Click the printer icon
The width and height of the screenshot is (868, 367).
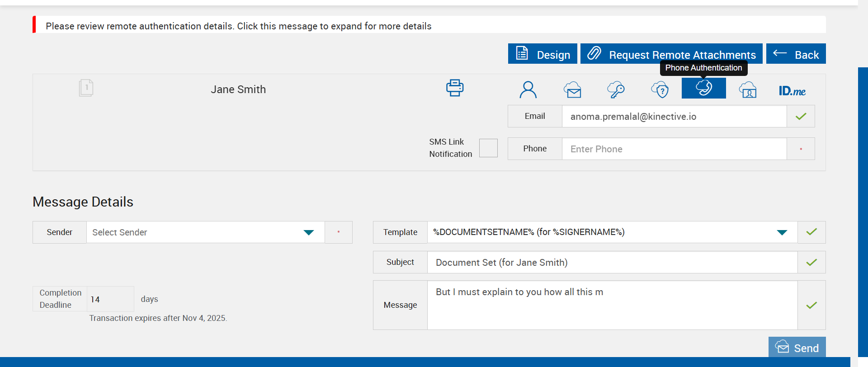(x=455, y=88)
